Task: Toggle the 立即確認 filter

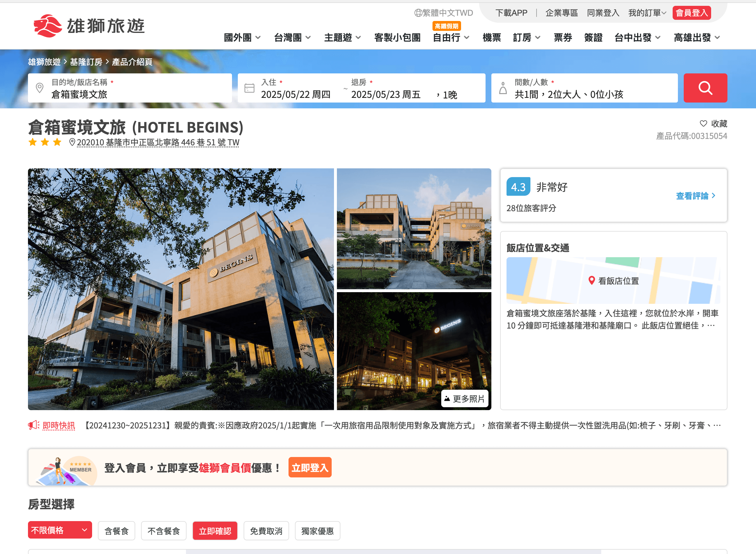Action: pos(215,530)
